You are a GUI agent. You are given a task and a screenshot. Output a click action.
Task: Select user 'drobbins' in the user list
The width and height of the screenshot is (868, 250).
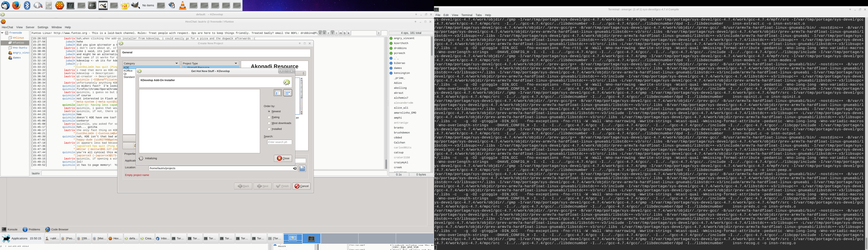point(400,48)
